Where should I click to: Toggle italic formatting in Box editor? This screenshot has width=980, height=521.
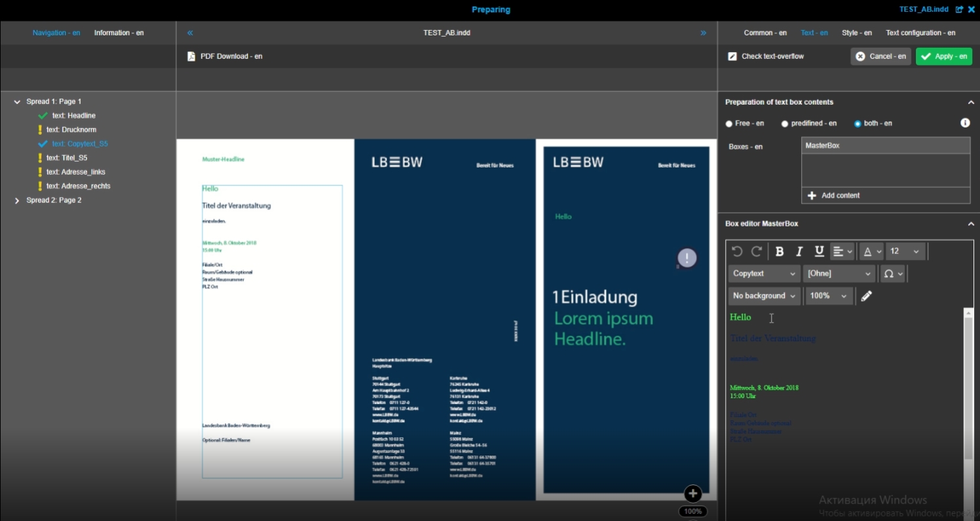click(799, 251)
